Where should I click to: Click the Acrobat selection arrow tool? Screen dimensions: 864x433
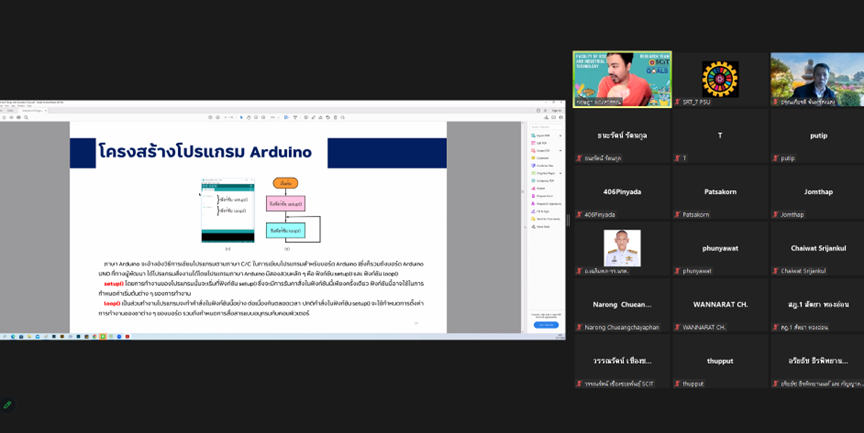coord(241,117)
